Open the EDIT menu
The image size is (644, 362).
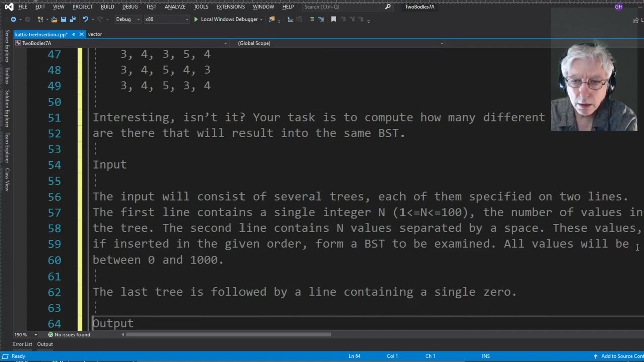[40, 7]
